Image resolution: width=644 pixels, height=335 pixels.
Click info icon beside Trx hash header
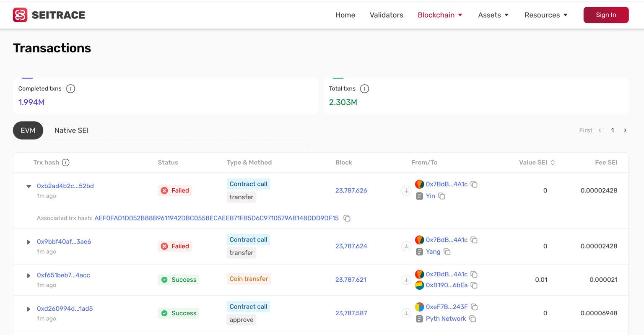click(x=66, y=163)
